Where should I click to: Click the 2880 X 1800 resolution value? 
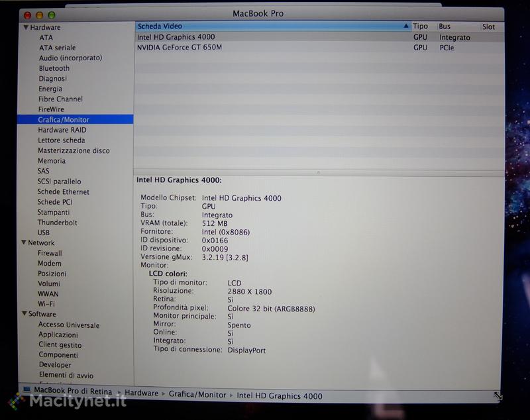coord(250,291)
